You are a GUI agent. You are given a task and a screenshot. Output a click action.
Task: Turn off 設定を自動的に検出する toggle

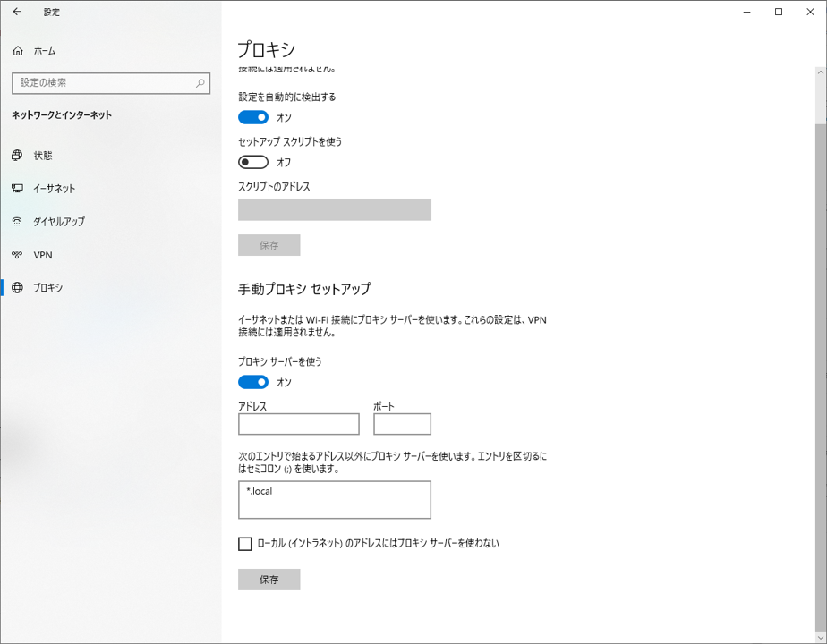click(253, 117)
